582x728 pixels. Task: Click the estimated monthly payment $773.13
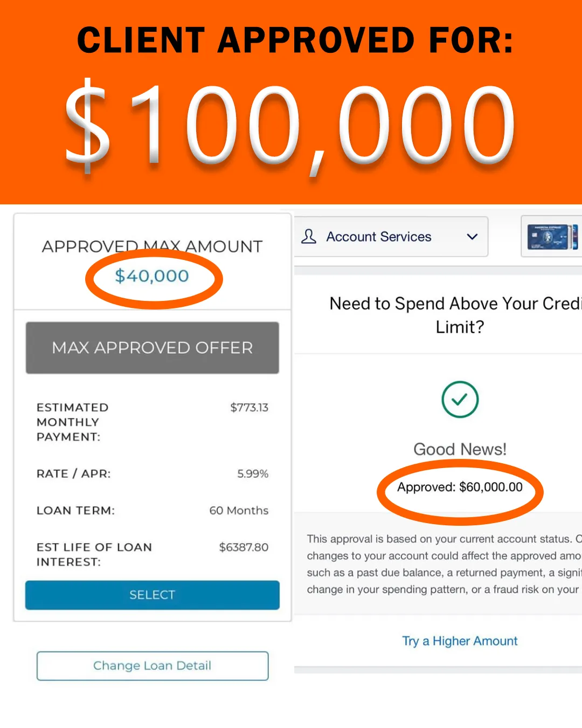click(249, 408)
